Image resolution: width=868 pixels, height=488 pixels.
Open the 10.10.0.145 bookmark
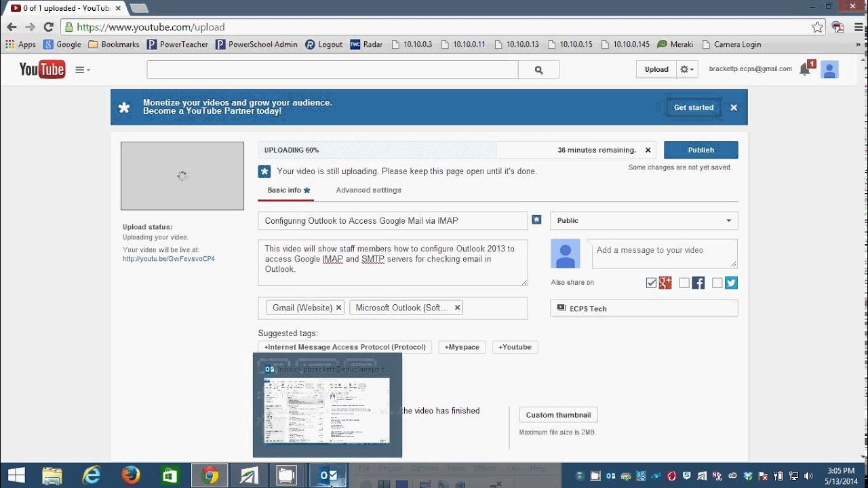pyautogui.click(x=625, y=44)
